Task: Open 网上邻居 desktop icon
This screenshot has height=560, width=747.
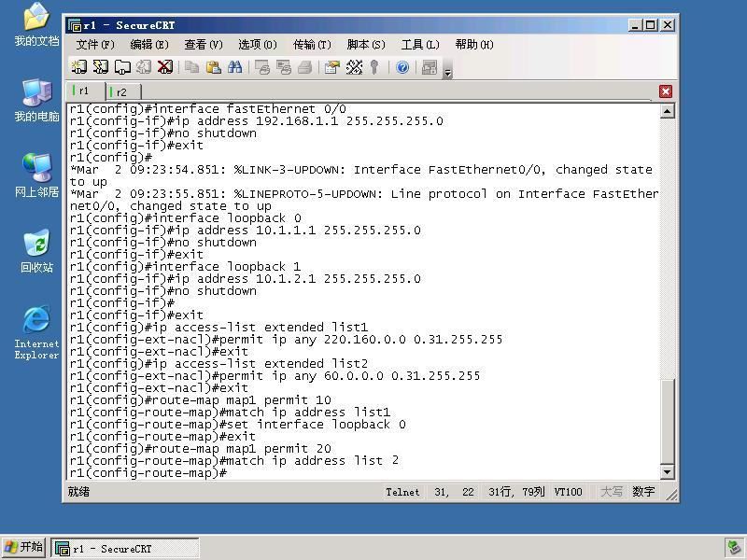Action: coord(36,175)
